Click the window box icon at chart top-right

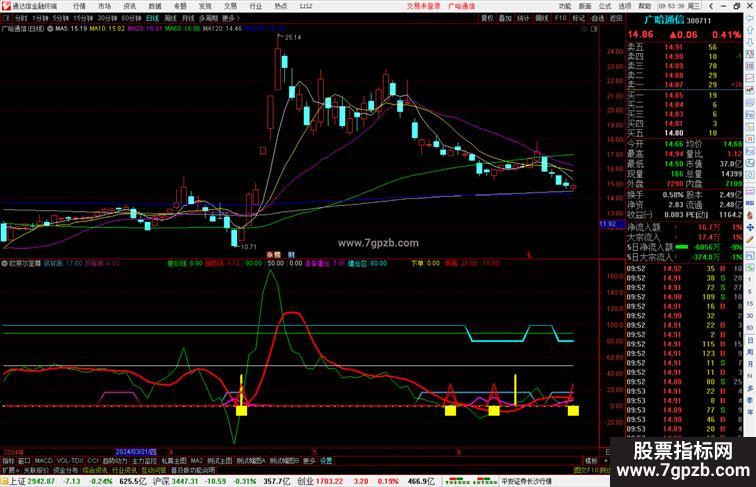(594, 29)
